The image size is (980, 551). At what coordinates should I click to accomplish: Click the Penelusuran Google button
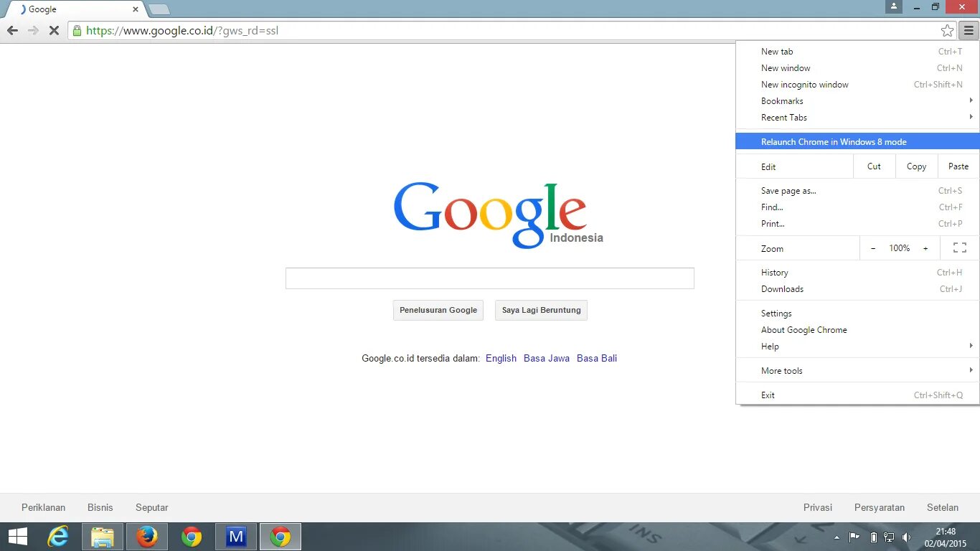coord(438,310)
